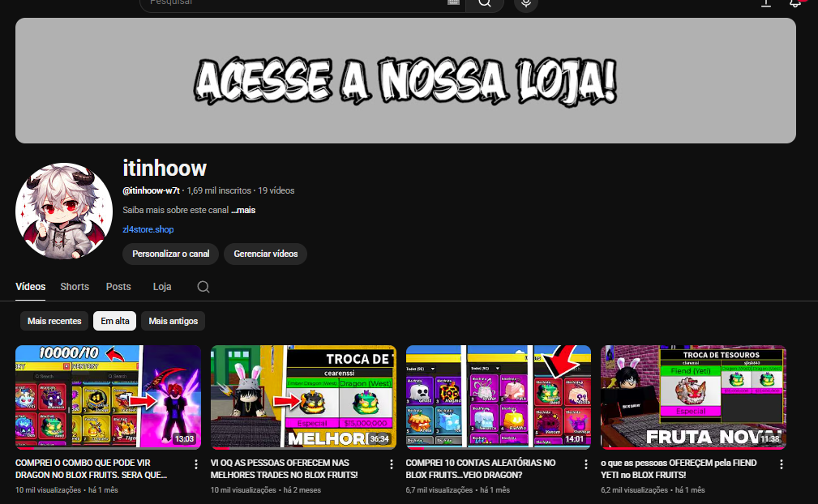This screenshot has width=818, height=504.
Task: Open title VI OQ AS PESSOAS OFERECEM NAS MELHORES TRADES
Action: (x=285, y=469)
